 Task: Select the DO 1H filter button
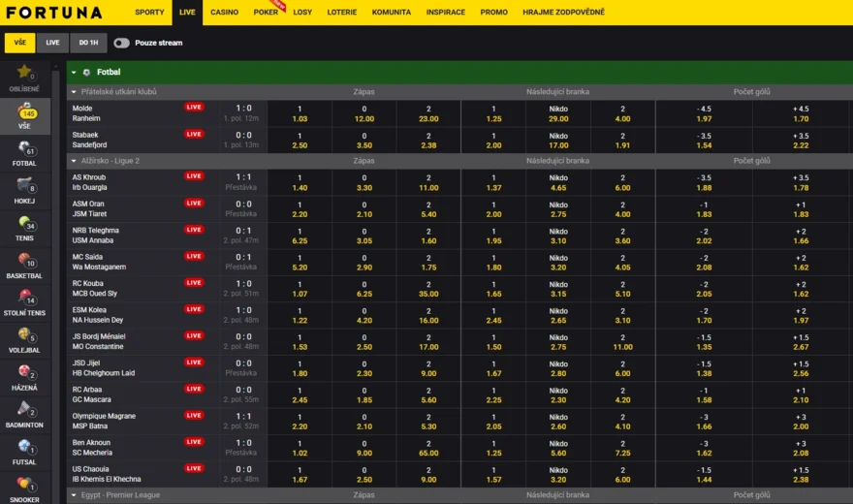(88, 43)
